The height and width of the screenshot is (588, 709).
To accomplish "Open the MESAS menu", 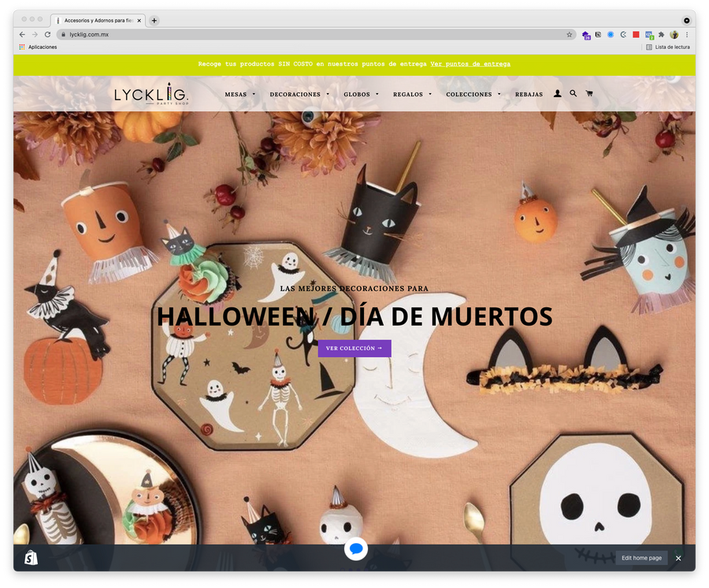I will 236,94.
